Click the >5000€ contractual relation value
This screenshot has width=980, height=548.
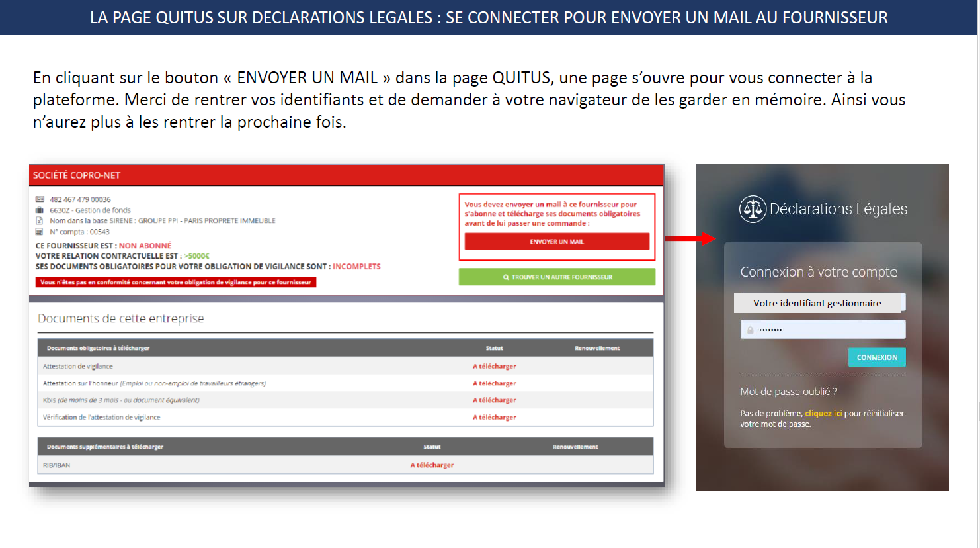tap(196, 256)
